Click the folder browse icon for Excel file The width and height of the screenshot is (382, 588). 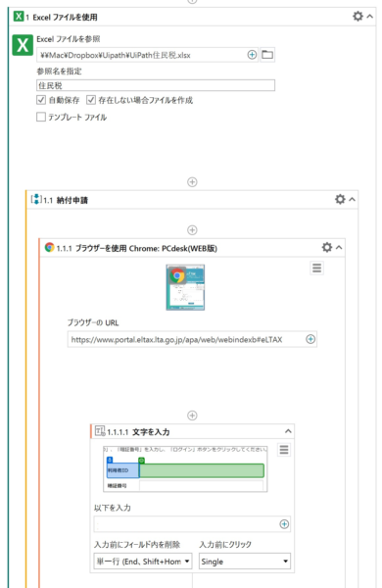coord(267,55)
